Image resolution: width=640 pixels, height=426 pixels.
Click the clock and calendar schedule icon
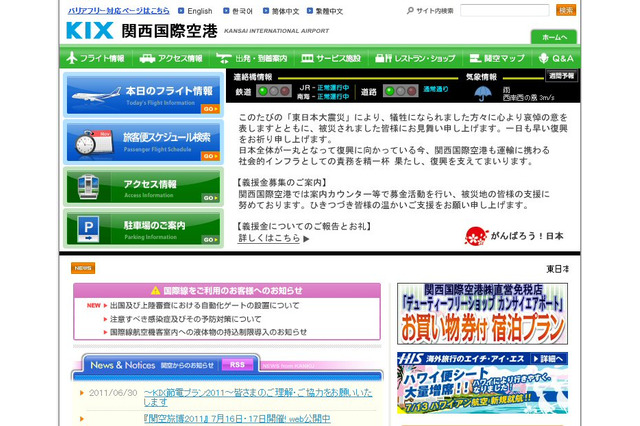tap(94, 142)
